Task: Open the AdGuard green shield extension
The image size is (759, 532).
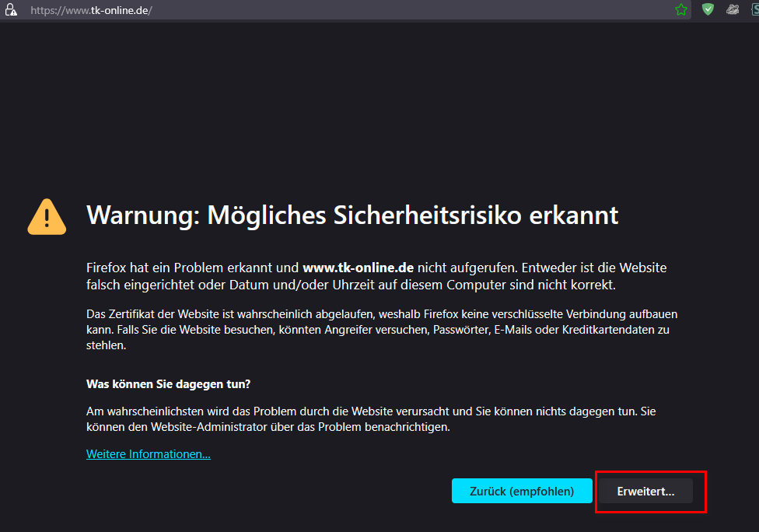Action: pyautogui.click(x=708, y=9)
